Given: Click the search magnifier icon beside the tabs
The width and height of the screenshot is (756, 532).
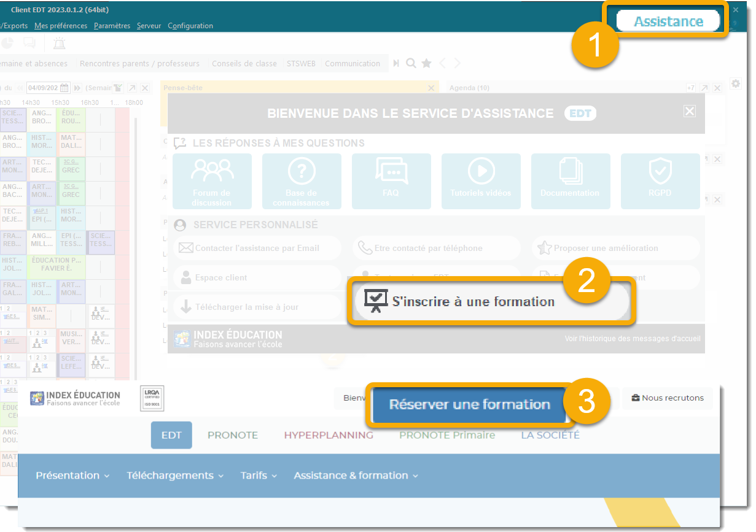Looking at the screenshot, I should tap(411, 63).
